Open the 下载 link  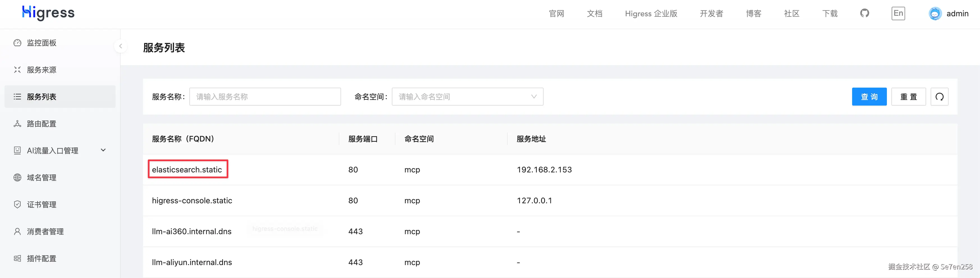point(830,14)
